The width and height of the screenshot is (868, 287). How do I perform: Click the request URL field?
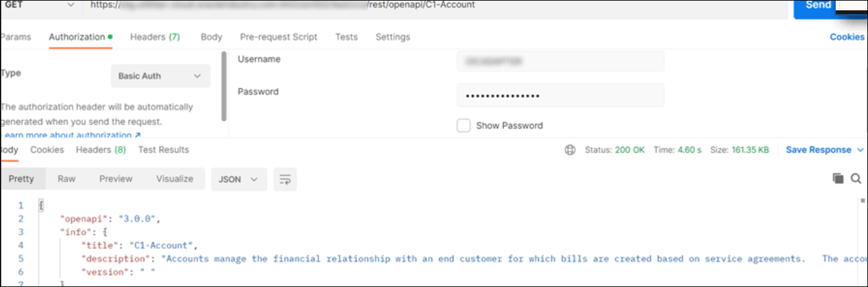[435, 5]
